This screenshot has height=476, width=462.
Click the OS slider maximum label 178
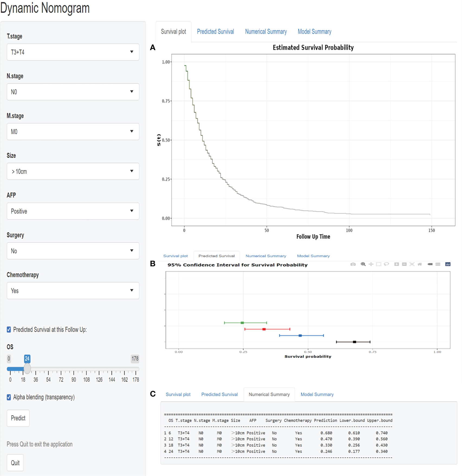[x=135, y=359]
